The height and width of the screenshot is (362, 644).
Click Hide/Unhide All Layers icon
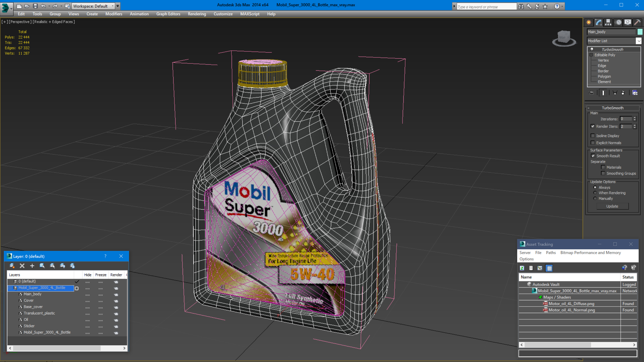pyautogui.click(x=63, y=266)
